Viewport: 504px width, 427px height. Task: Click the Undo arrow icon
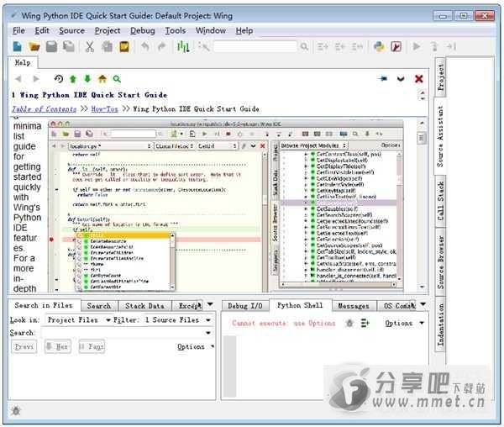pos(145,47)
